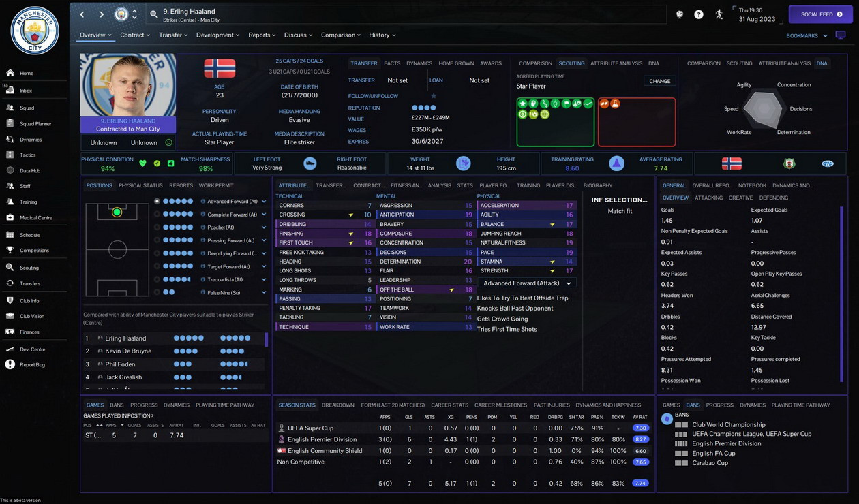Navigate forward with the right arrow
859x504 pixels.
tap(102, 14)
